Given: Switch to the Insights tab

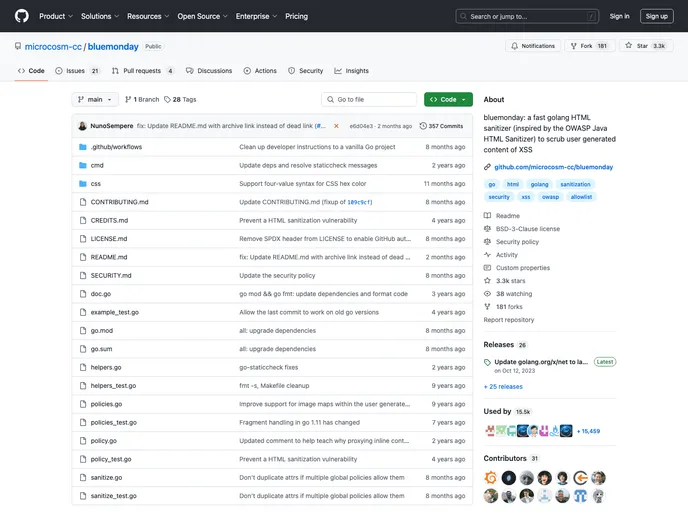Looking at the screenshot, I should coord(351,71).
